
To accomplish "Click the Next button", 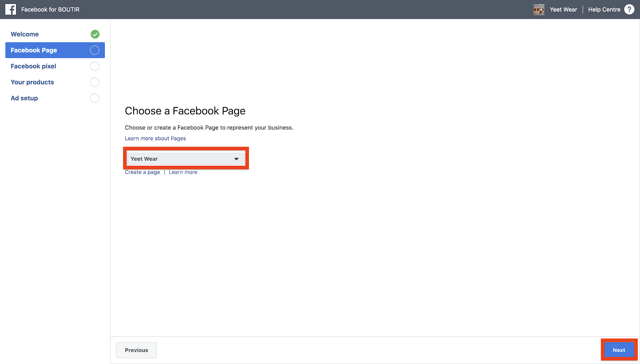I will pos(619,350).
